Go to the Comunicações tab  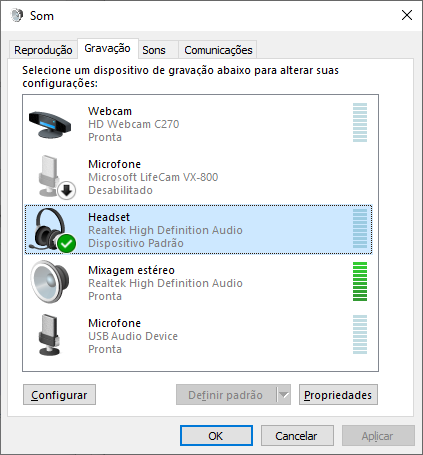point(218,50)
